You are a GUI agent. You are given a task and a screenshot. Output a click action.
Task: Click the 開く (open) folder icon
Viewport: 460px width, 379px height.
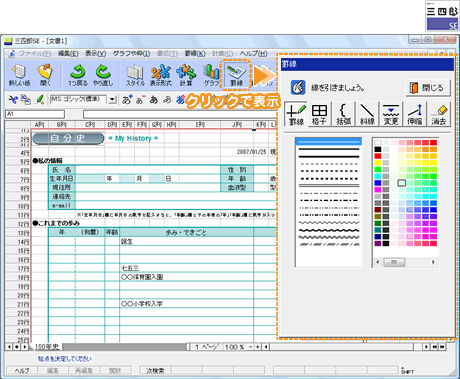(x=45, y=74)
